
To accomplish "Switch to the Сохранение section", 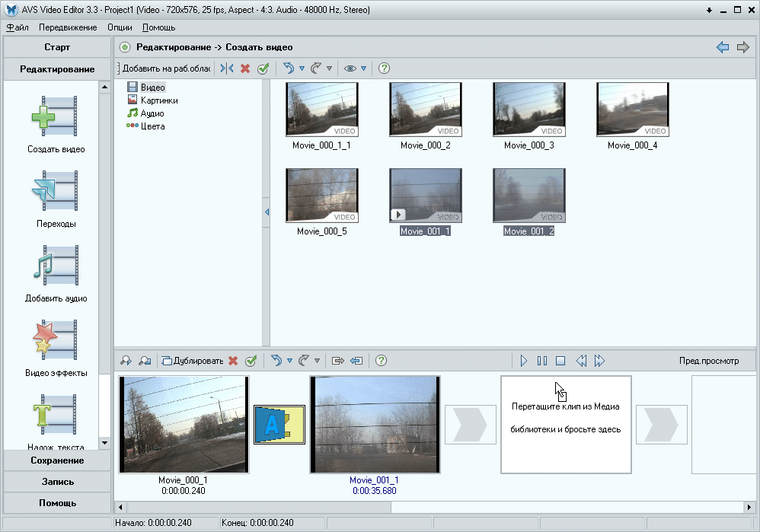I will click(57, 460).
